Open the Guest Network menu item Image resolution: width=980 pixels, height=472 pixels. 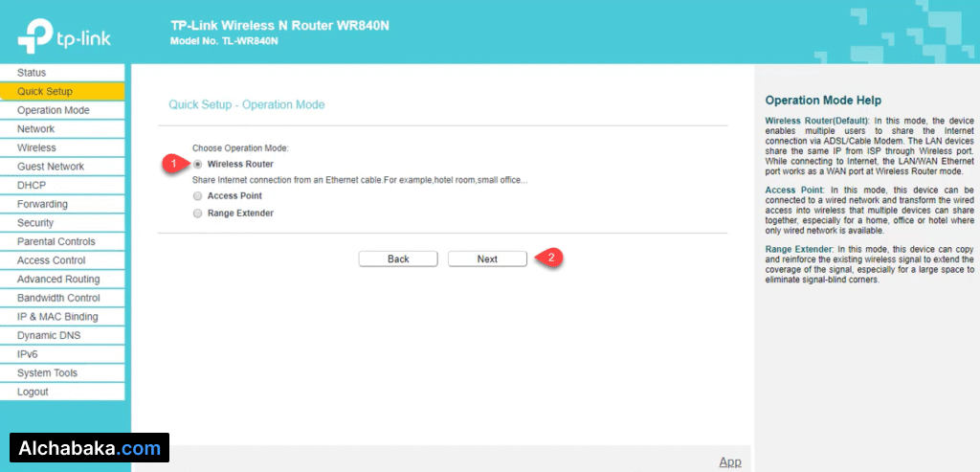point(62,167)
